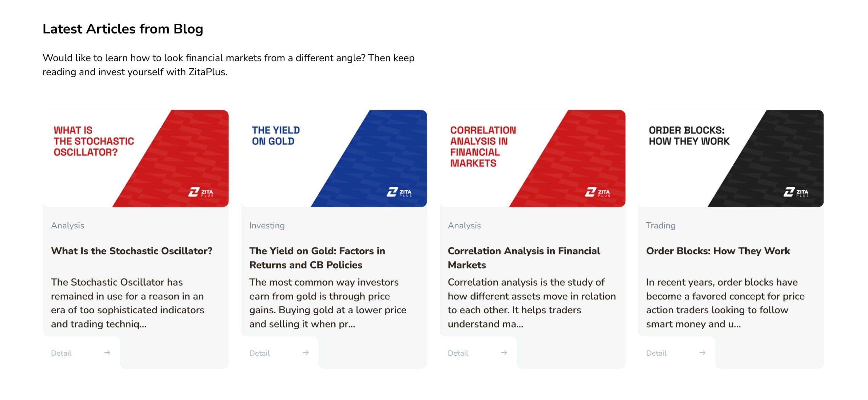This screenshot has height=400, width=868.
Task: Click Detail link under Order Blocks article
Action: click(x=656, y=353)
